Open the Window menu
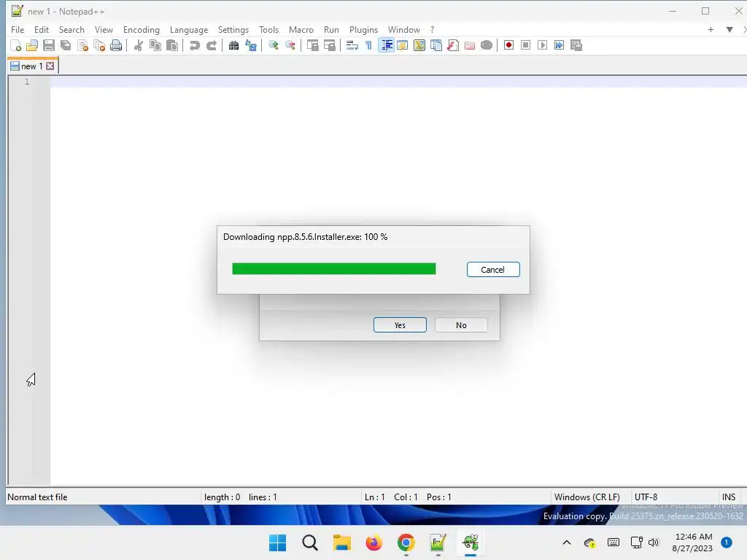This screenshot has width=747, height=560. point(404,29)
